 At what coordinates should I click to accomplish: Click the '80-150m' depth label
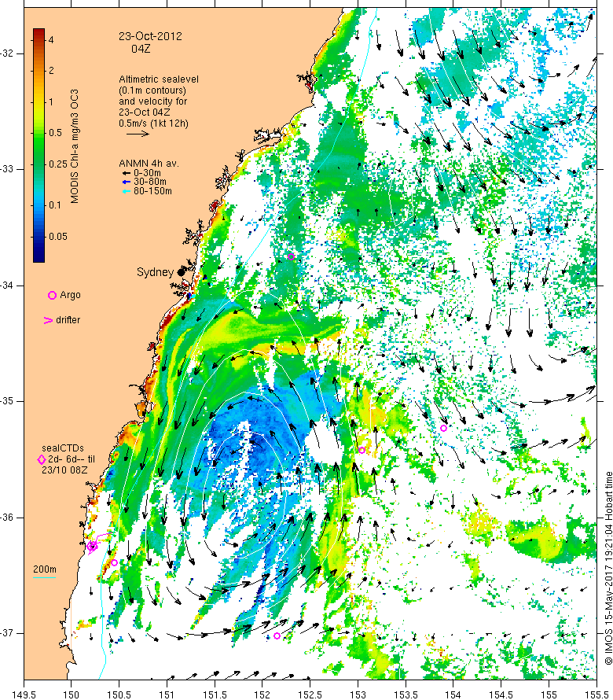point(152,191)
